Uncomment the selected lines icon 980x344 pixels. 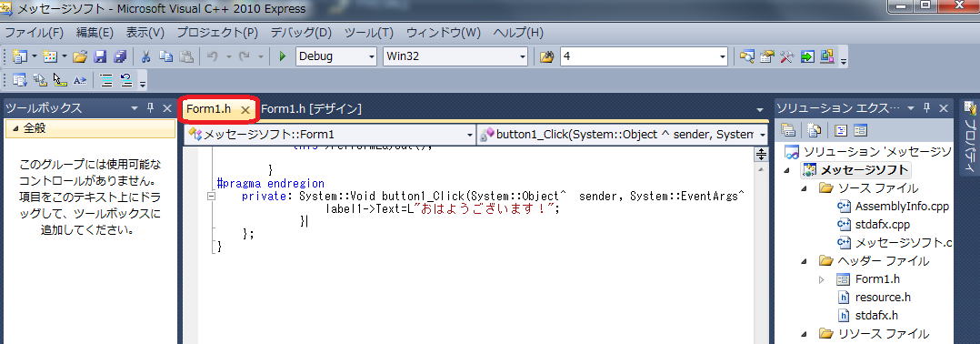coord(126,80)
